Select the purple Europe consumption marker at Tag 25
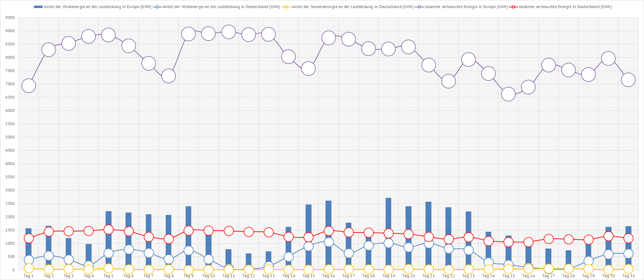The image size is (644, 280). (508, 94)
